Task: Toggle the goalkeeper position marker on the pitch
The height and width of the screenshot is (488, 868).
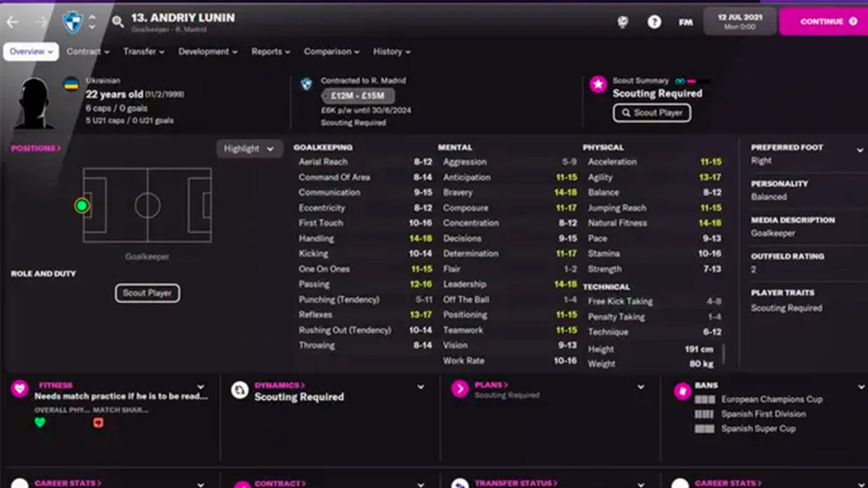Action: (x=83, y=205)
